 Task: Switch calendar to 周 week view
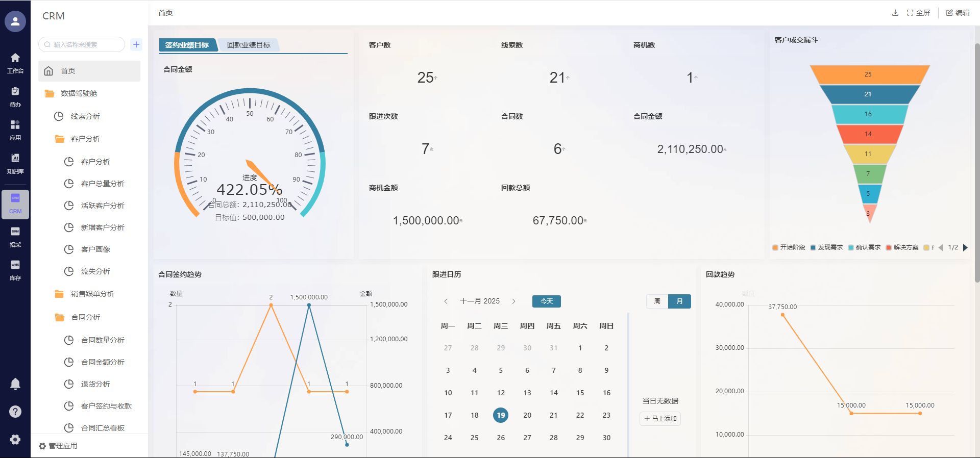[657, 301]
